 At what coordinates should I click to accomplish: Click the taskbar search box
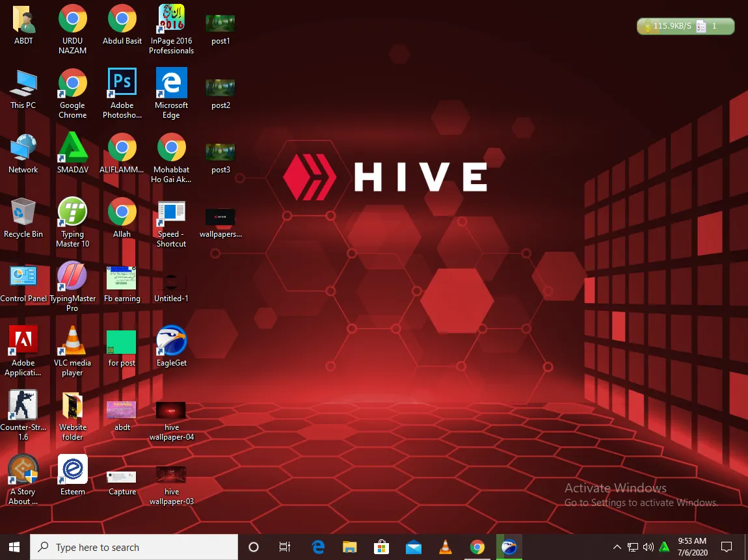[134, 547]
